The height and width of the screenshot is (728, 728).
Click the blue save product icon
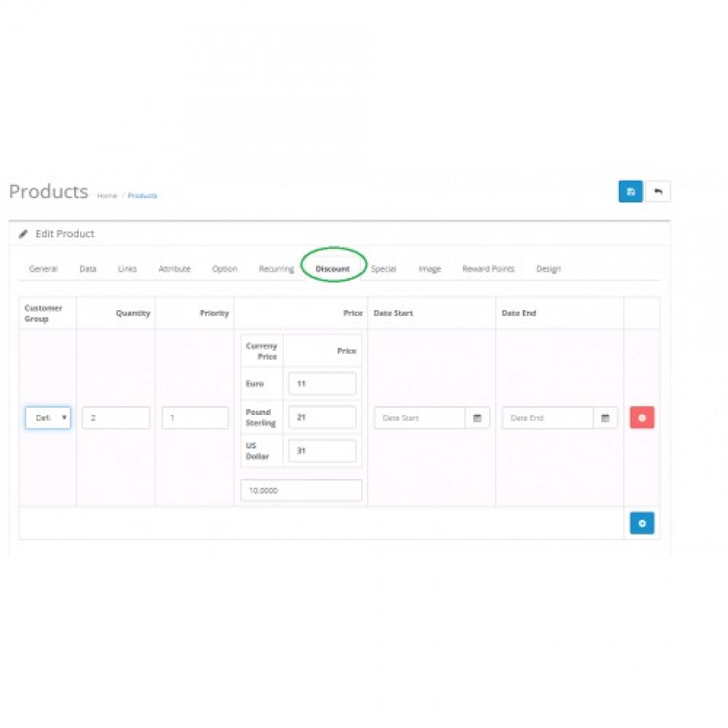point(630,191)
